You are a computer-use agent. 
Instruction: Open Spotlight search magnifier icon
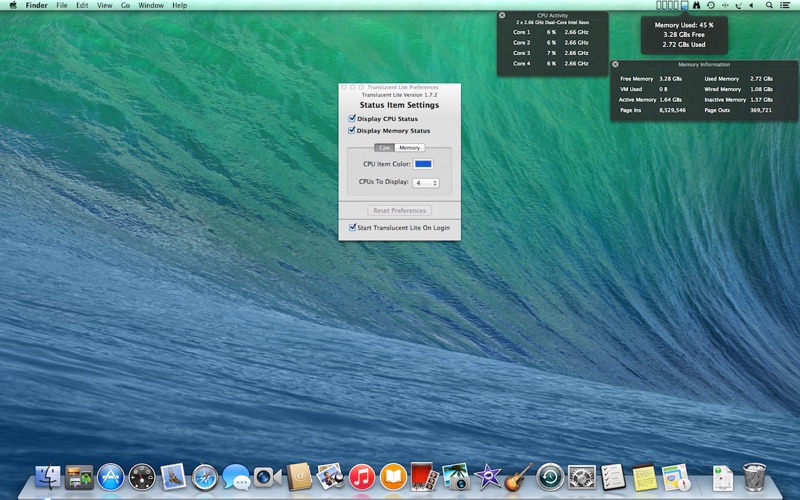(769, 5)
